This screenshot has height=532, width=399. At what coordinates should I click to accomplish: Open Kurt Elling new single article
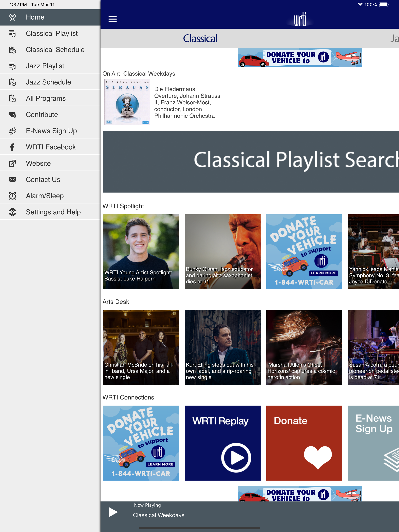click(x=223, y=347)
